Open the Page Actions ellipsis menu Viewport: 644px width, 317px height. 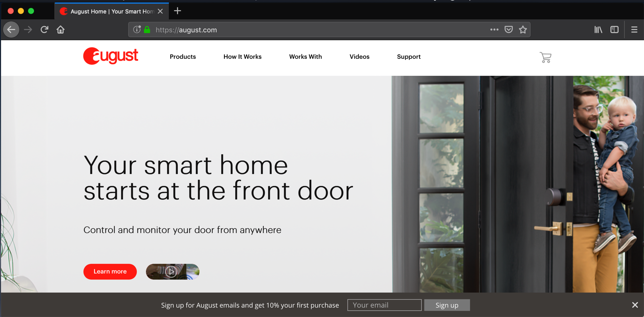(494, 29)
